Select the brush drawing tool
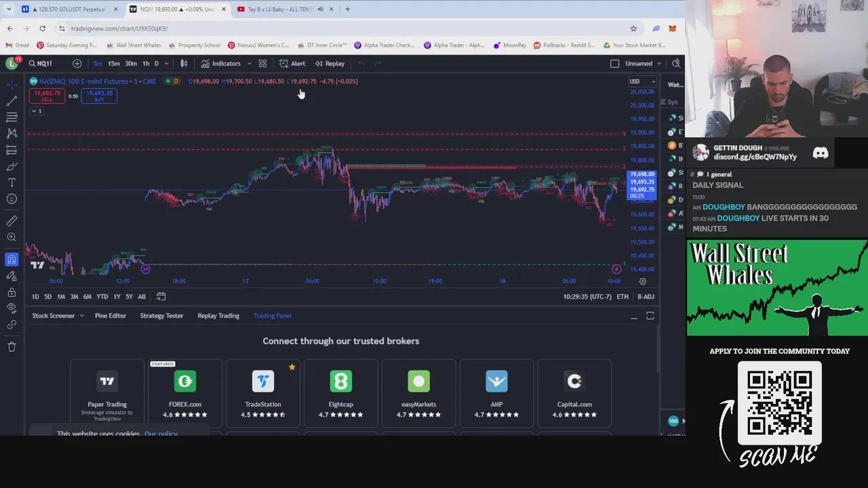 (12, 166)
